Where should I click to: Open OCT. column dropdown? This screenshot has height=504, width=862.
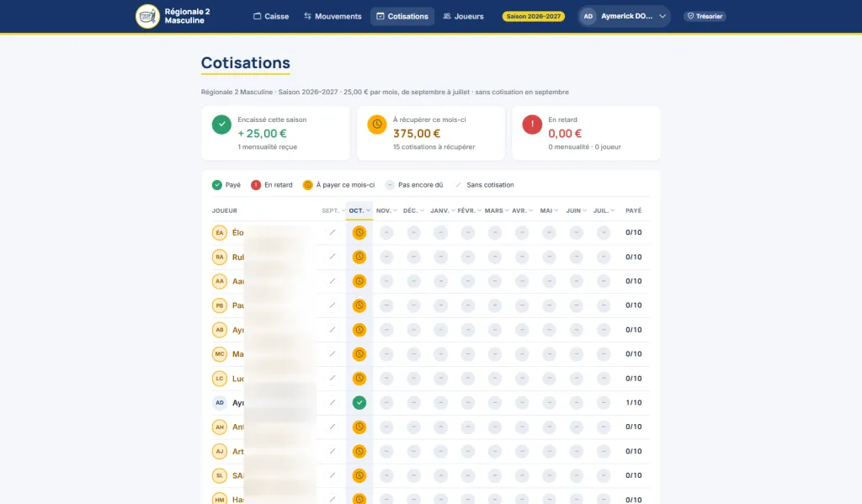(359, 210)
